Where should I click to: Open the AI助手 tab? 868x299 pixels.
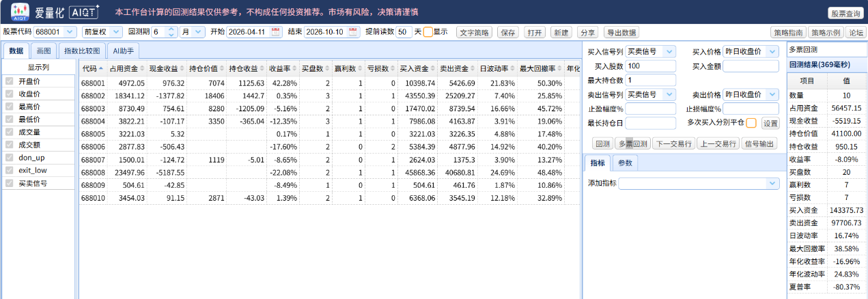(x=124, y=51)
